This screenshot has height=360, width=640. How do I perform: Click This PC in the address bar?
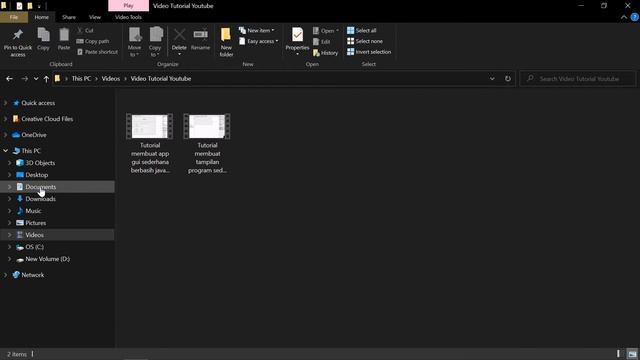click(81, 78)
